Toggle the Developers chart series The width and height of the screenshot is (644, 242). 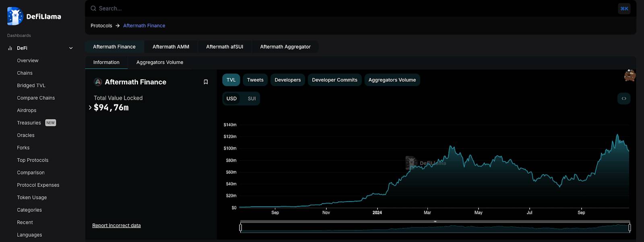point(288,80)
